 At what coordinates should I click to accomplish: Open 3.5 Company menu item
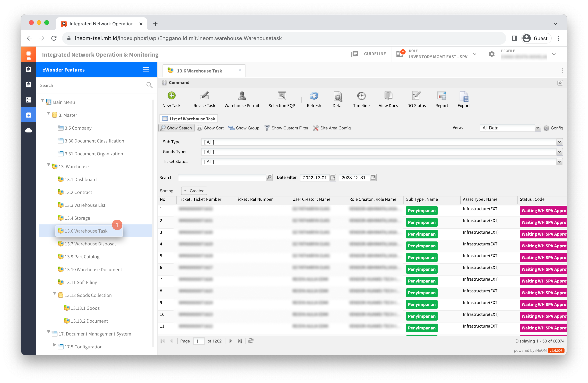pos(75,128)
